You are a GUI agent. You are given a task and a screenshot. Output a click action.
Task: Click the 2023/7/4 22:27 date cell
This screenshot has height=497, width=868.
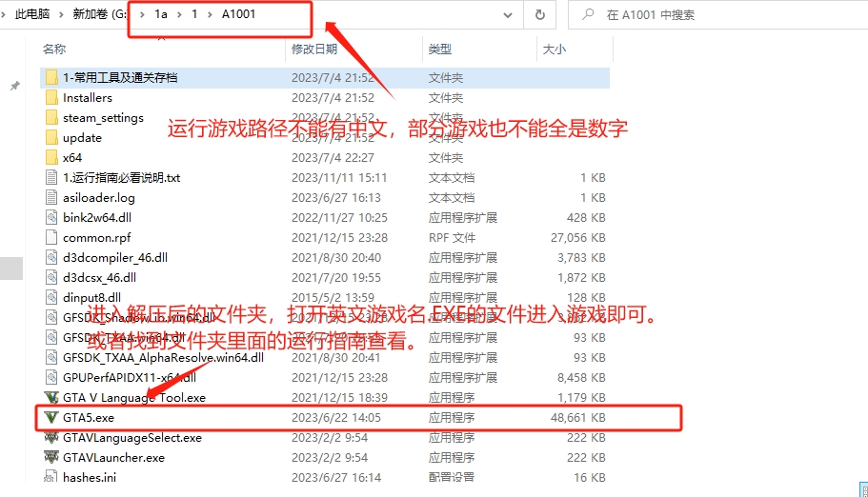(x=333, y=158)
